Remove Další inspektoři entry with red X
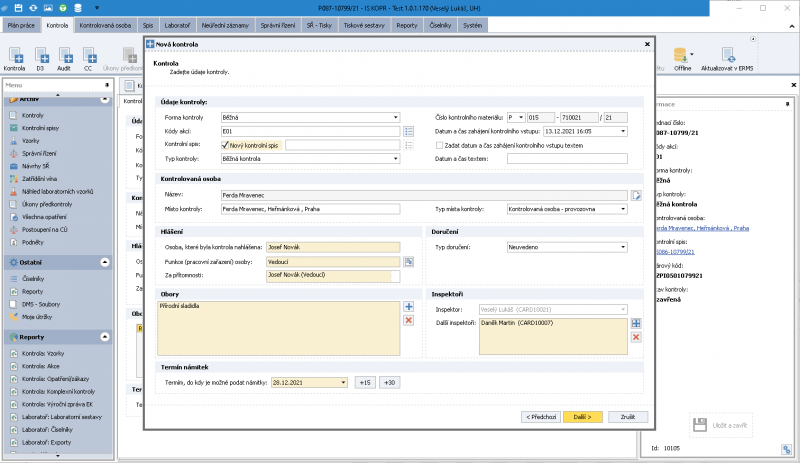 click(636, 337)
